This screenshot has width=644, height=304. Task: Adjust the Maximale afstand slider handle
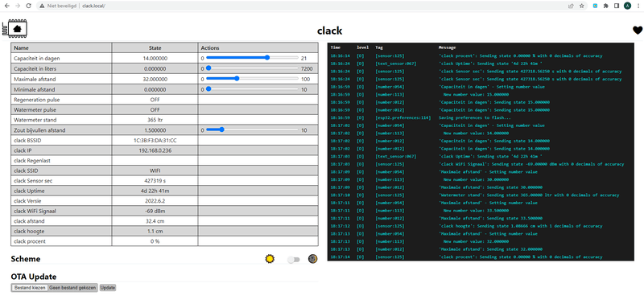click(x=237, y=78)
